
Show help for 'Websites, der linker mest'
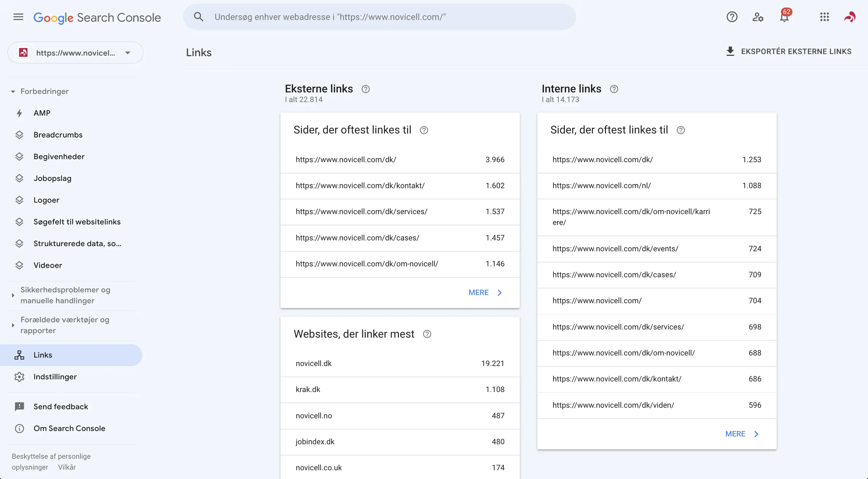click(x=427, y=334)
